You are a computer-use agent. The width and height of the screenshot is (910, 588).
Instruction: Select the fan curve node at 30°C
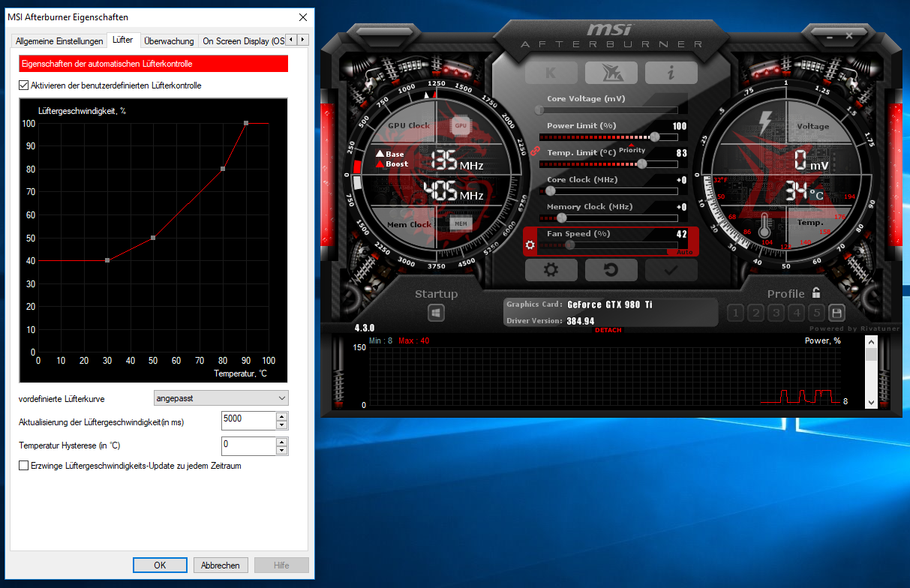[107, 260]
